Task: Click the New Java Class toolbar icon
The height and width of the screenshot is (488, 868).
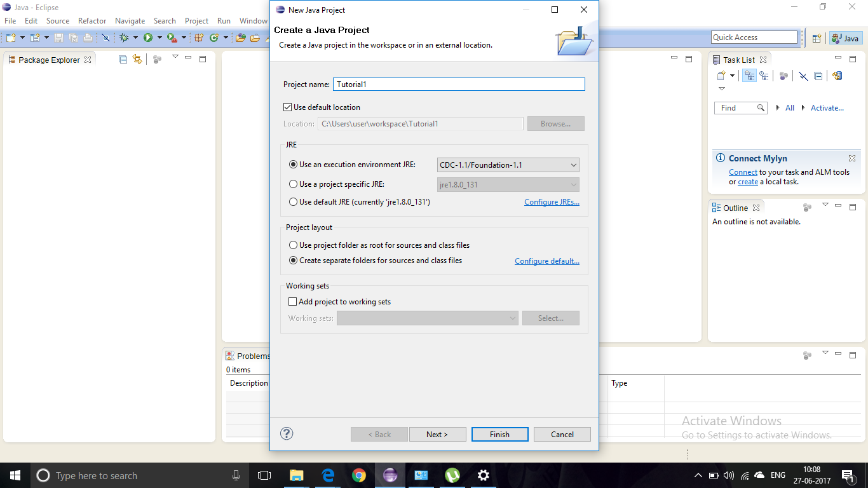Action: 214,37
